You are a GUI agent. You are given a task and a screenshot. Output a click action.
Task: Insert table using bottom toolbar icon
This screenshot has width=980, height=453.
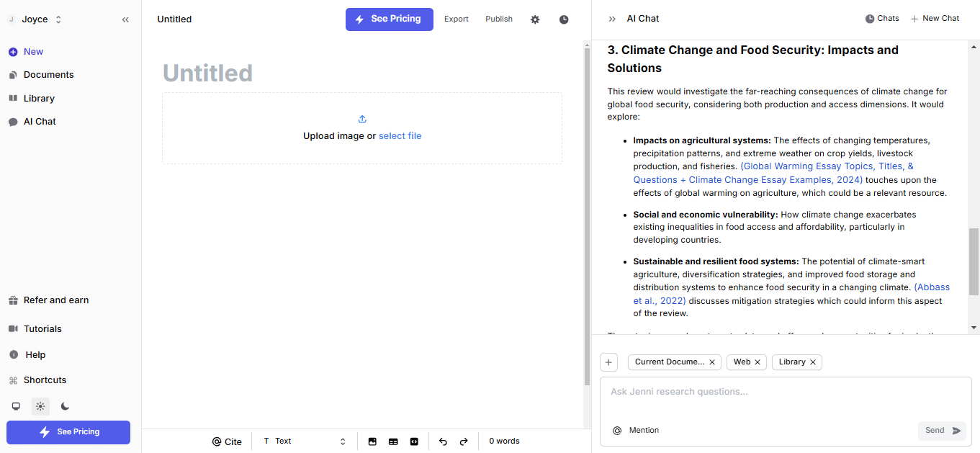[x=393, y=441]
